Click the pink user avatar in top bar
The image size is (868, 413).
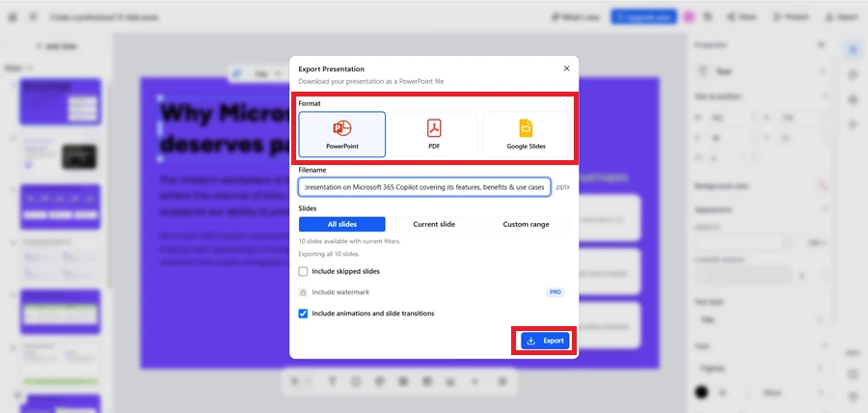tap(689, 17)
